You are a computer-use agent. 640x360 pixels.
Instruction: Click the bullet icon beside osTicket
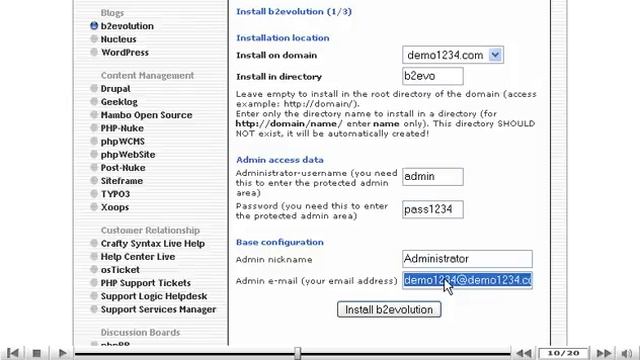pos(94,269)
